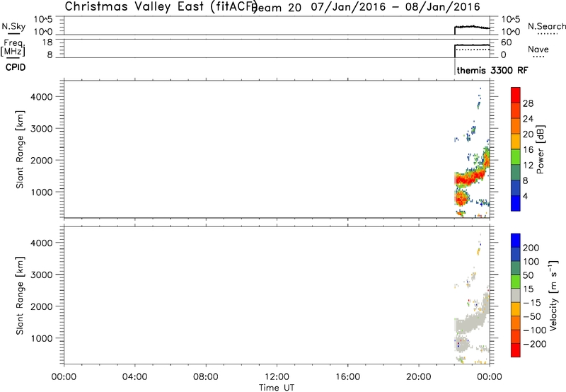Click the '1000' label on velocity plot axis
Viewport: 566px width, 392px height.
click(x=42, y=338)
